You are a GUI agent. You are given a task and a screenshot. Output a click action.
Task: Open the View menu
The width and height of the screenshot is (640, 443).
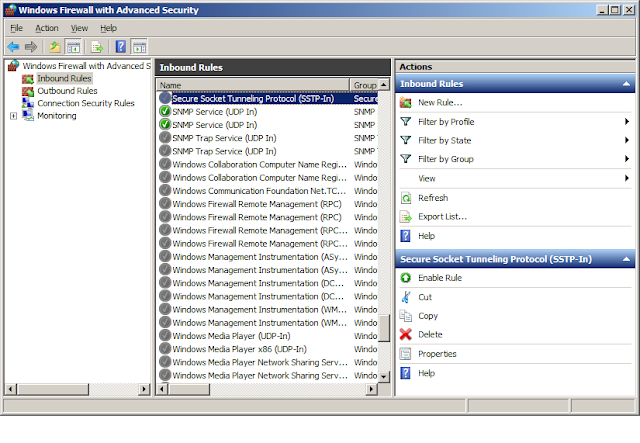79,28
